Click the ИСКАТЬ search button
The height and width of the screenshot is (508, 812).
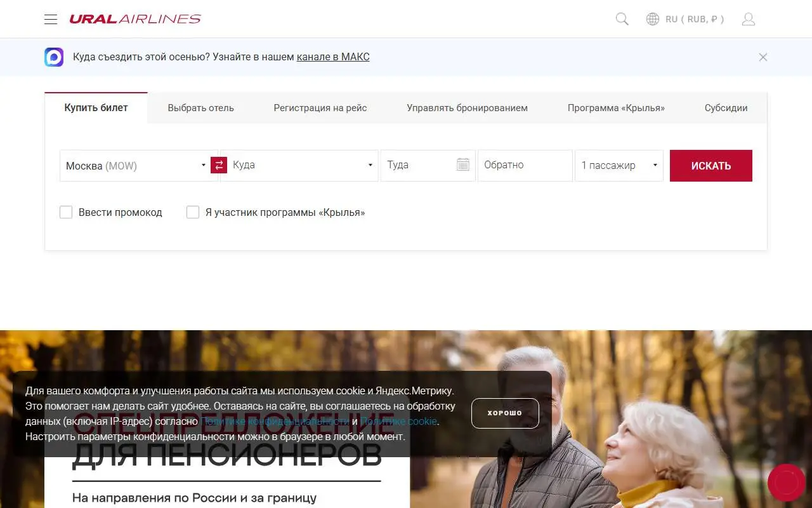point(711,166)
